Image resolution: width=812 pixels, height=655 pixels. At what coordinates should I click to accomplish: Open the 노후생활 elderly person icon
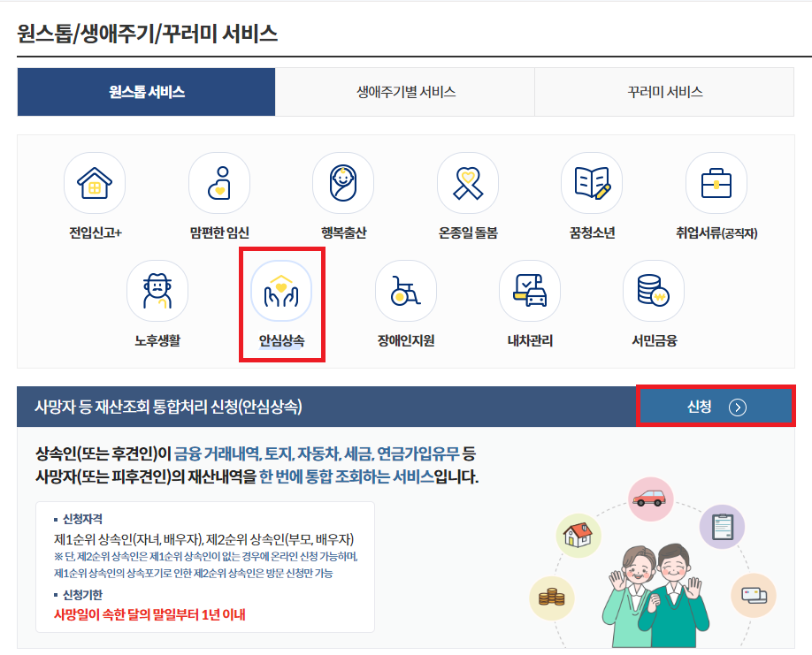(157, 291)
